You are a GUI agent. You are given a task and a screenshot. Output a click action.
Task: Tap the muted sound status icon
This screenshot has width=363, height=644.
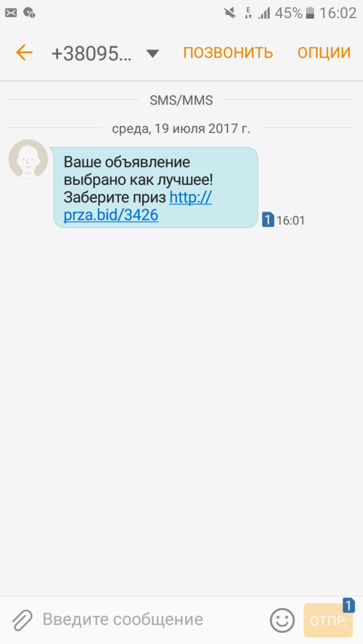tap(230, 13)
